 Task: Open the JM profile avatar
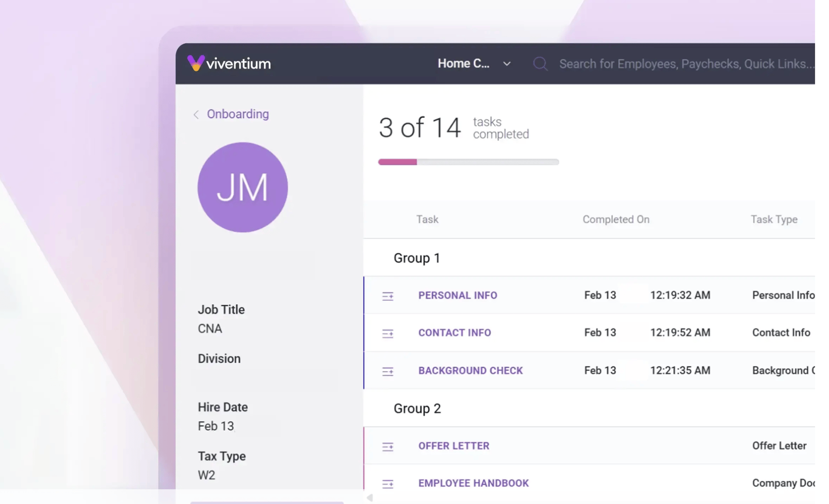242,187
